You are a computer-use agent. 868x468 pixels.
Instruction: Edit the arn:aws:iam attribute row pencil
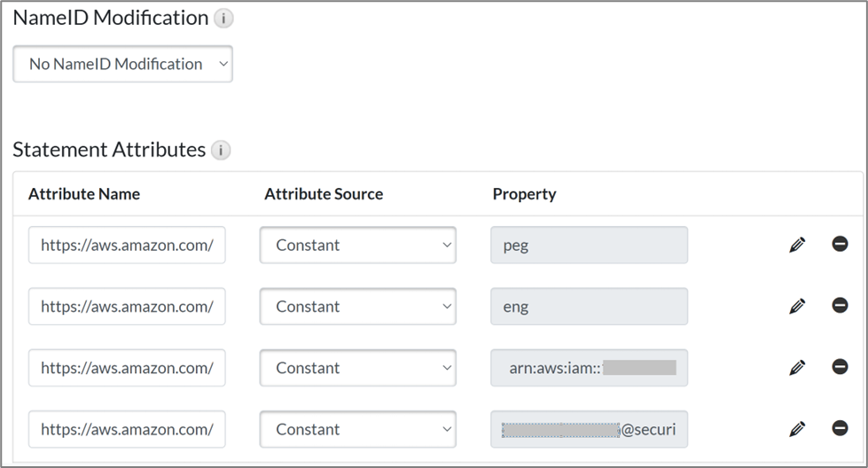[797, 367]
